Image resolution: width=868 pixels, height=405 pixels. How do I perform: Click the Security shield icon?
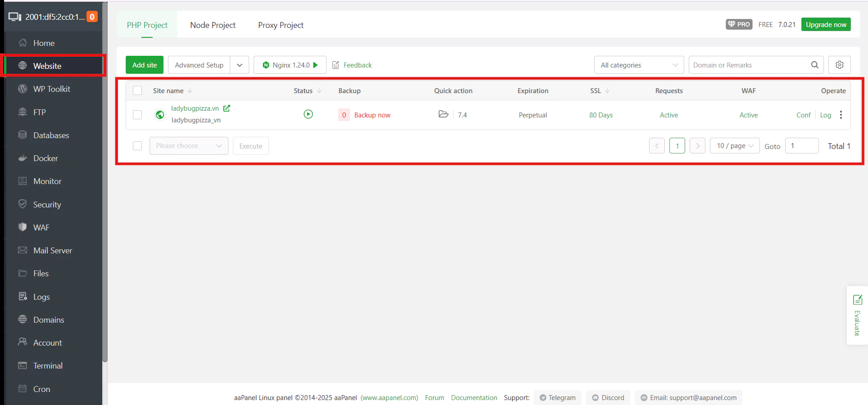pos(23,204)
